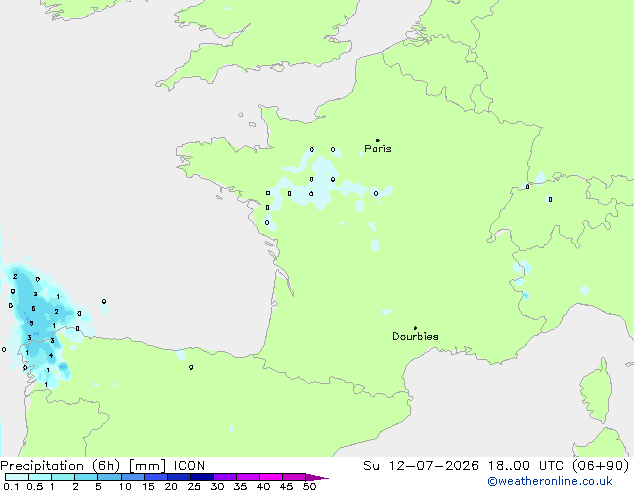
Task: Click the Paris location dot marker
Action: [x=378, y=140]
